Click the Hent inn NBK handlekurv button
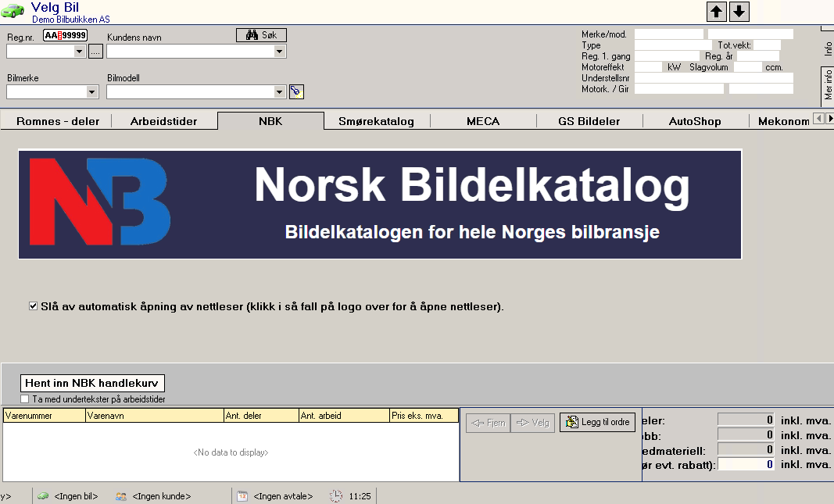 92,383
